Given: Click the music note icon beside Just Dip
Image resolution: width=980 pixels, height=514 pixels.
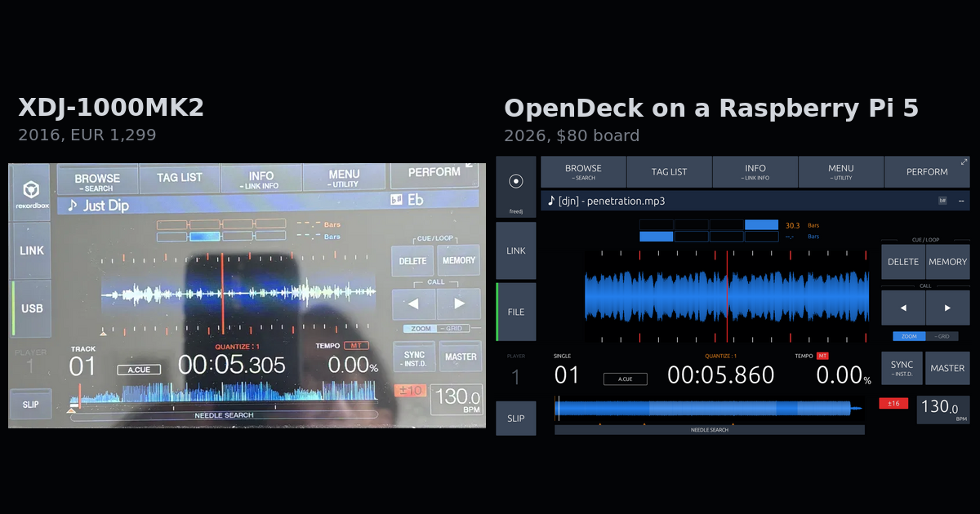Looking at the screenshot, I should pyautogui.click(x=72, y=206).
